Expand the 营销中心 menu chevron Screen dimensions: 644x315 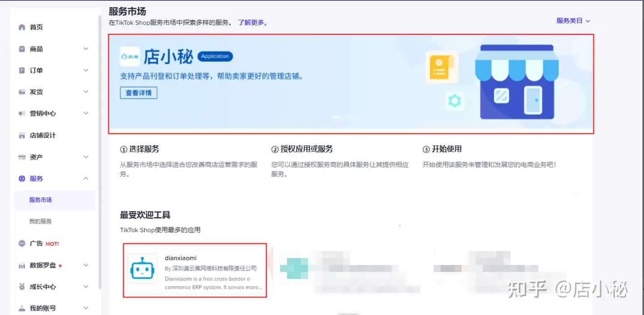(86, 113)
